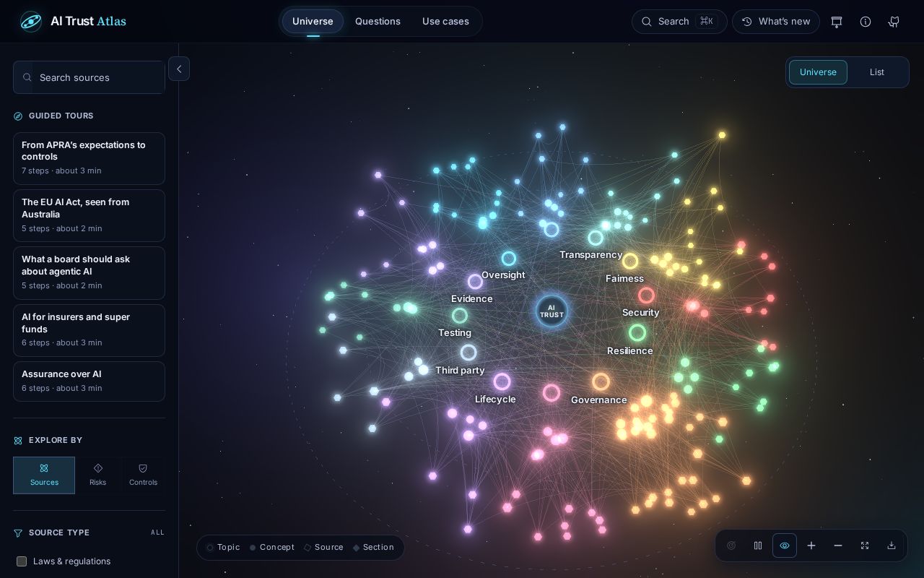Collapse the sidebar with the chevron button
The height and width of the screenshot is (578, 924).
tap(179, 69)
